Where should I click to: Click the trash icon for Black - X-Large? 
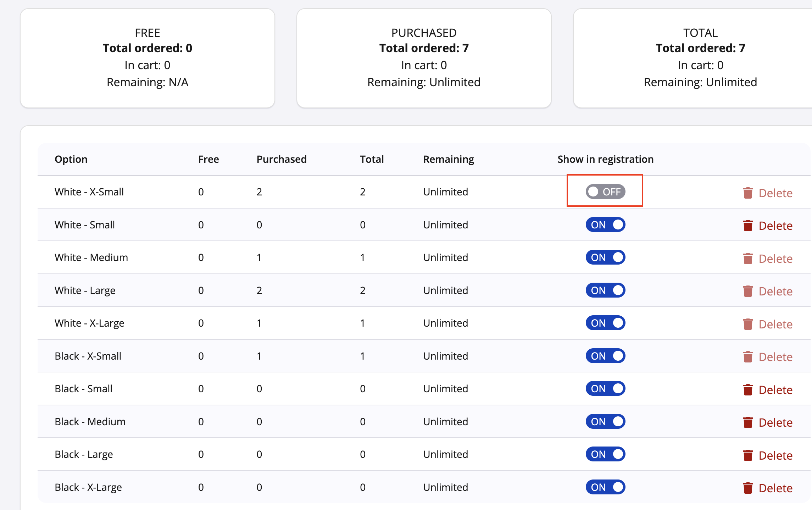[x=747, y=487]
